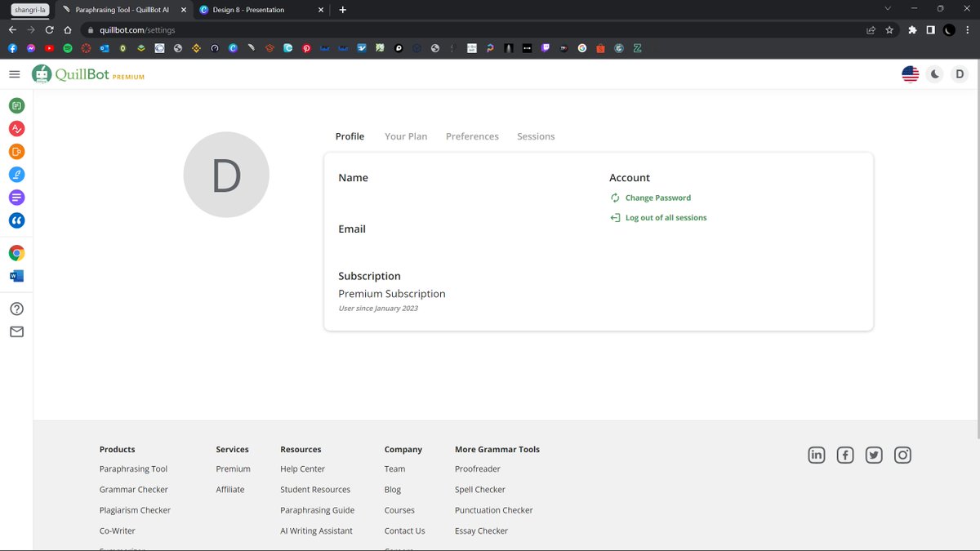Open the Punctuation Checker footer link
The height and width of the screenshot is (551, 980).
click(494, 510)
